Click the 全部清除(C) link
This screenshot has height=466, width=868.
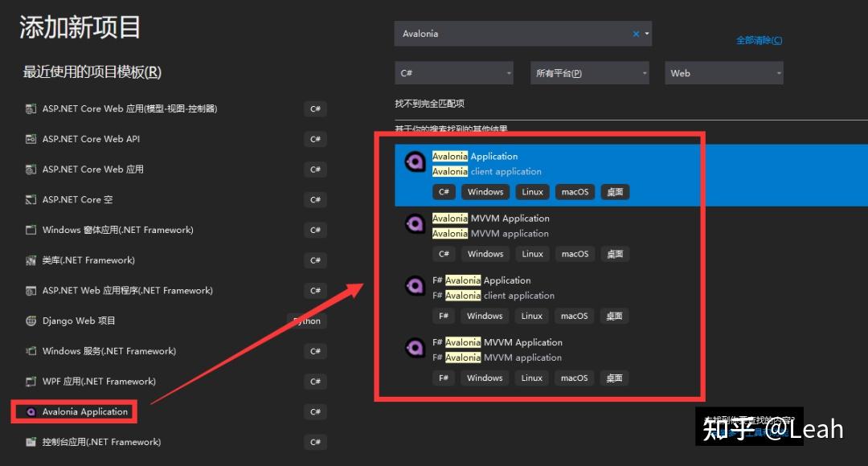[759, 39]
